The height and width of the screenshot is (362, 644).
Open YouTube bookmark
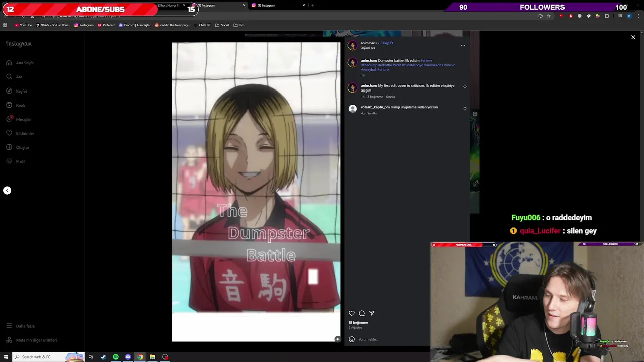23,25
